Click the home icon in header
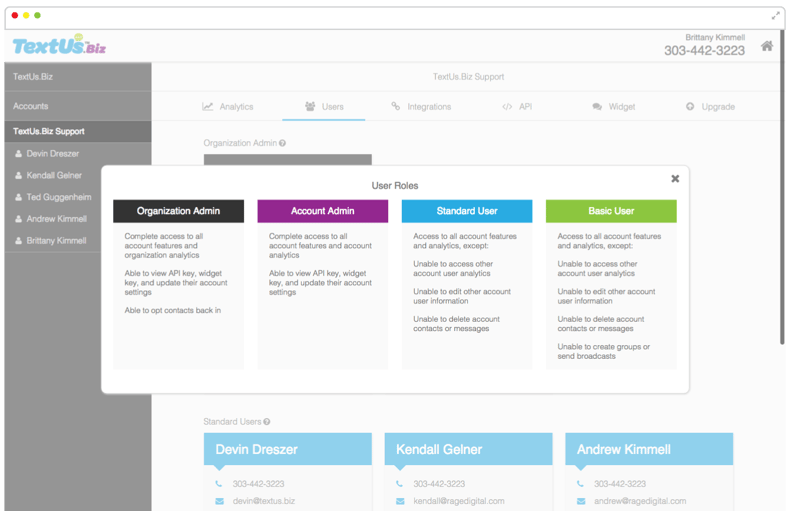The image size is (790, 511). pos(767,46)
